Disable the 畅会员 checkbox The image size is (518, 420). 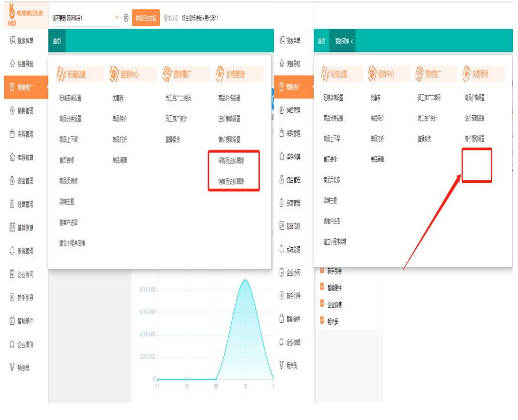322,320
